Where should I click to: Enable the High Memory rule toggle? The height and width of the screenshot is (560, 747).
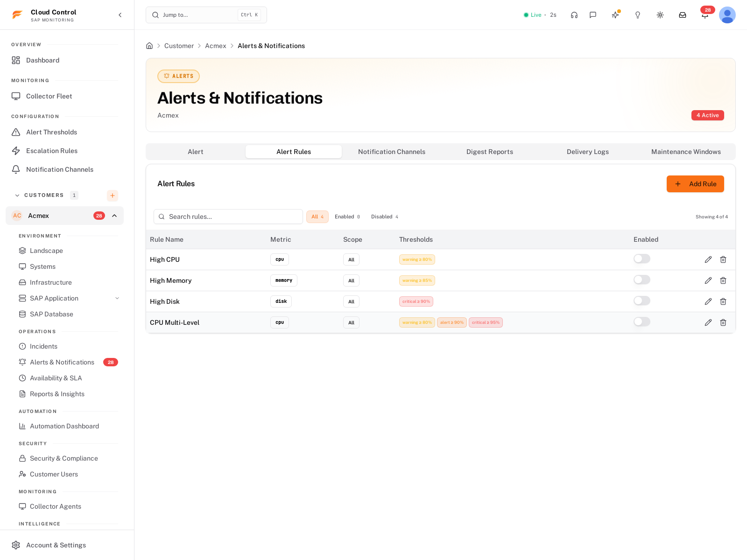(642, 280)
